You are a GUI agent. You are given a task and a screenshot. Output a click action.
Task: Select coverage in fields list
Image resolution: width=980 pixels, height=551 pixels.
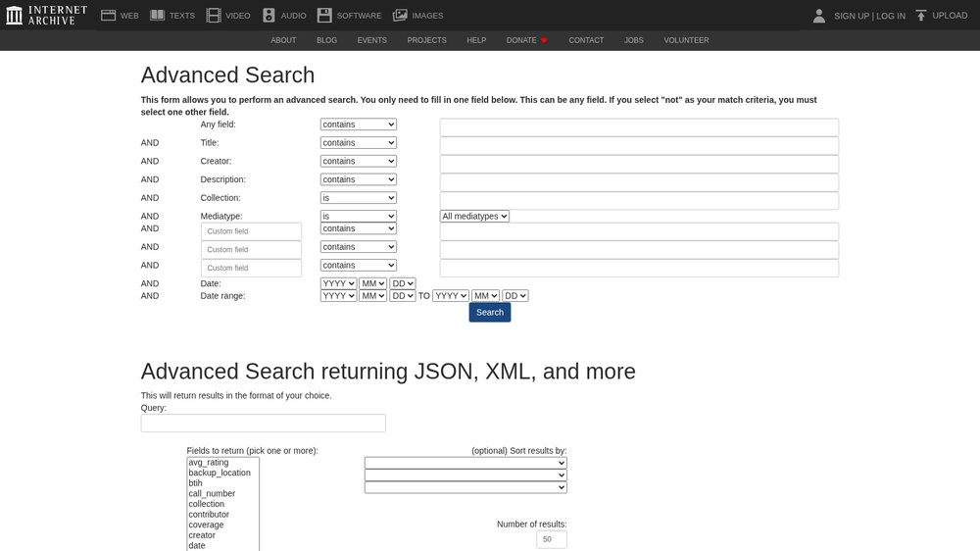pyautogui.click(x=222, y=525)
